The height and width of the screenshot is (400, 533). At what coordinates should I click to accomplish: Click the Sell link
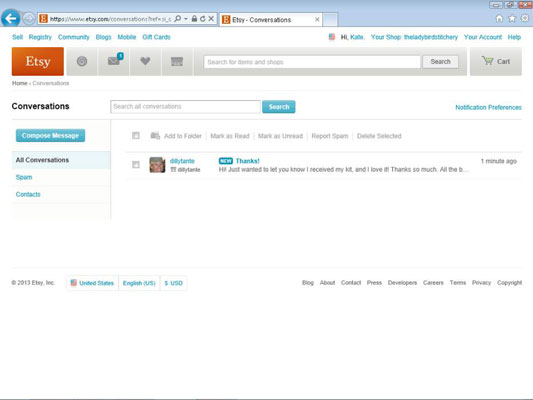click(x=17, y=37)
